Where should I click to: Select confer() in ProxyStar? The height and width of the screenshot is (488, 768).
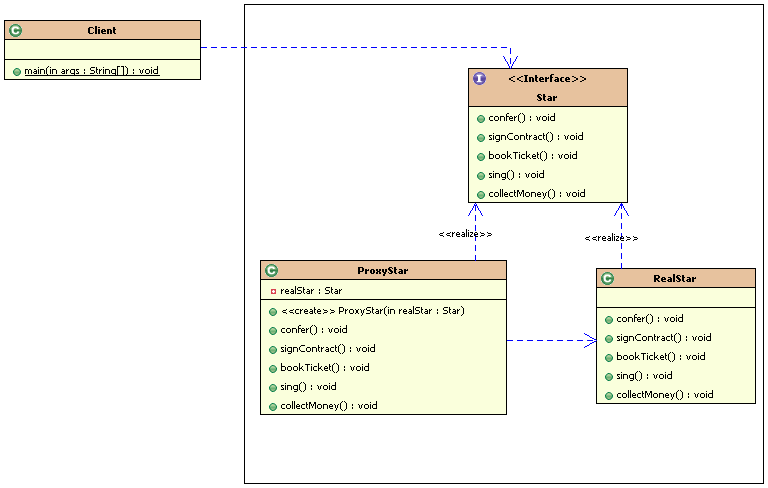tap(314, 330)
